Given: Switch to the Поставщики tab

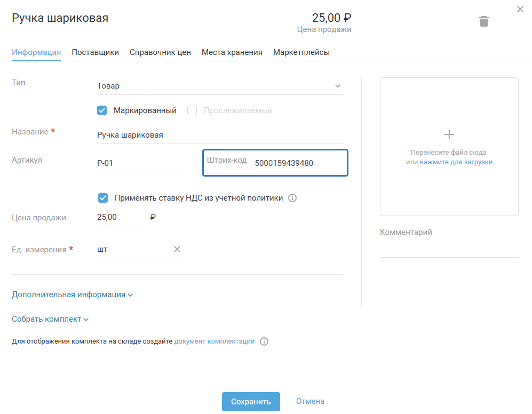Looking at the screenshot, I should pos(95,52).
